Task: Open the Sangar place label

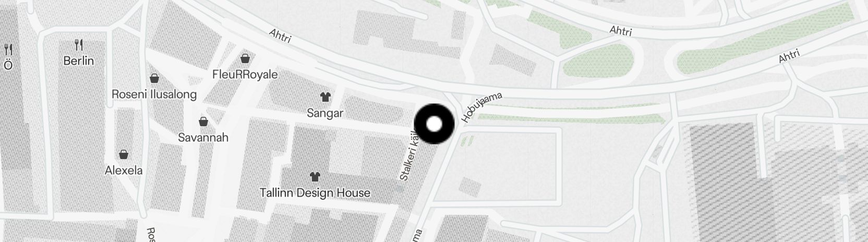Action: pyautogui.click(x=325, y=113)
